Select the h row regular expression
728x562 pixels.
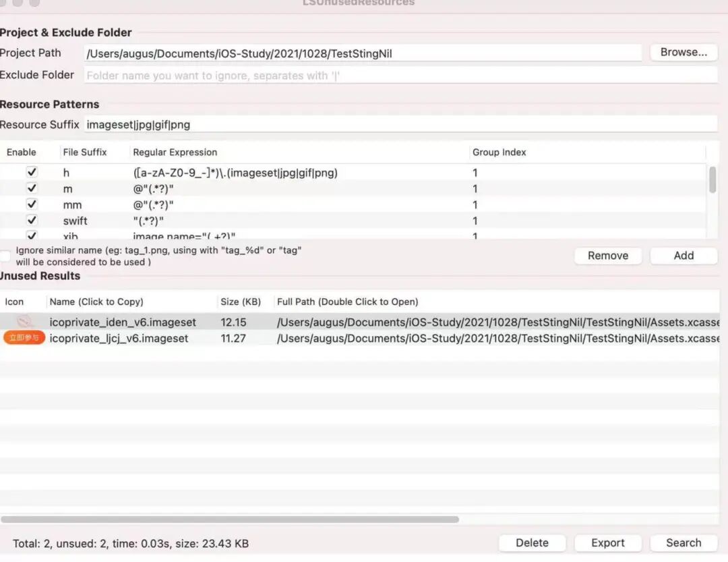pyautogui.click(x=235, y=173)
